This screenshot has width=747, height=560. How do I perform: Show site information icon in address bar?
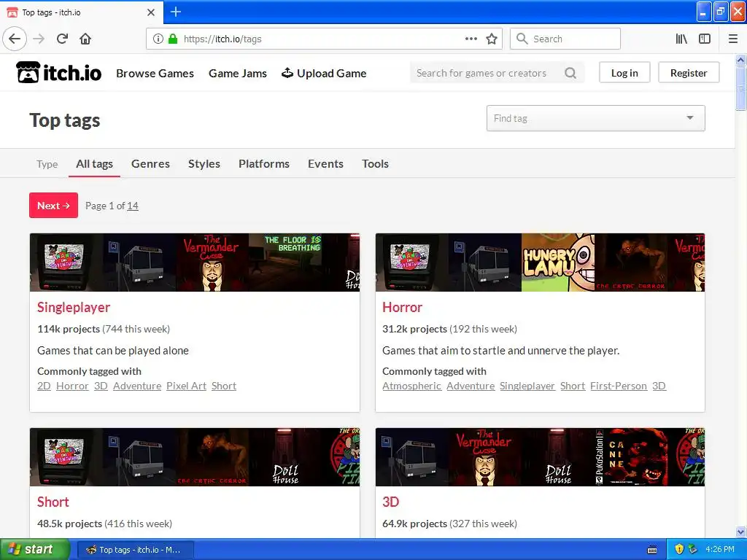pyautogui.click(x=158, y=39)
